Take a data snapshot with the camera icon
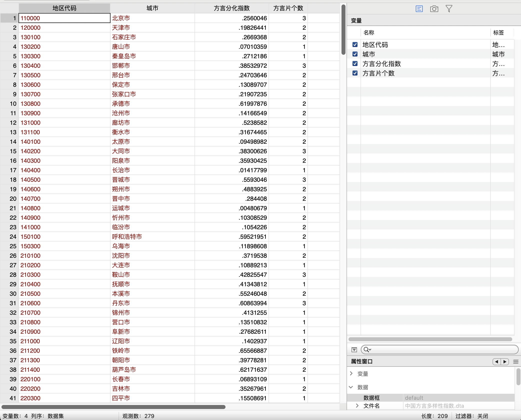The image size is (521, 420). click(434, 9)
